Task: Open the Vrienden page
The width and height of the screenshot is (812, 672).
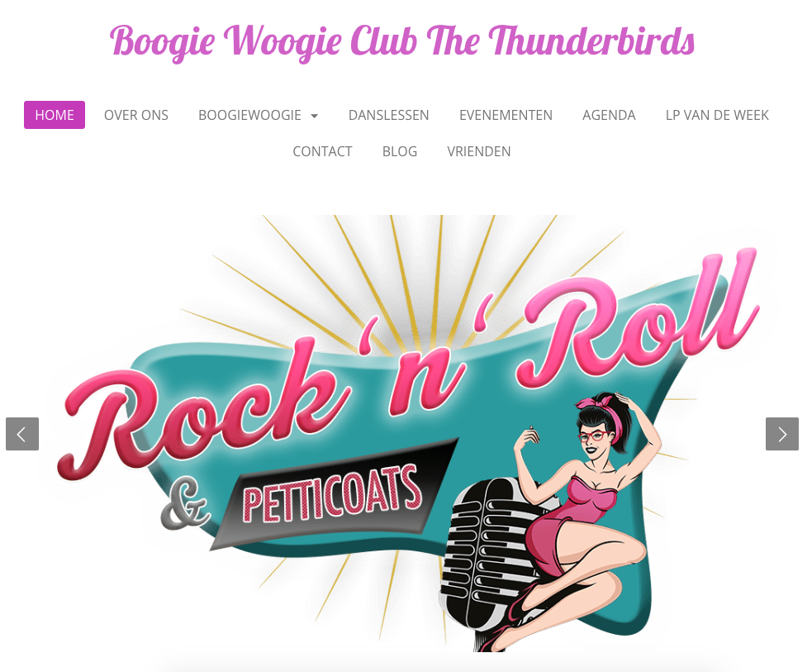Action: (x=479, y=151)
